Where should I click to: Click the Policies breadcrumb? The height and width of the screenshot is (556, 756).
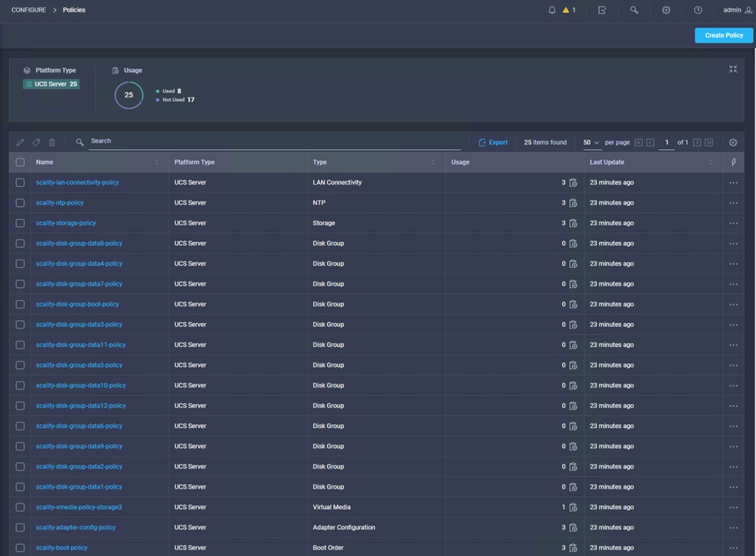(x=74, y=10)
